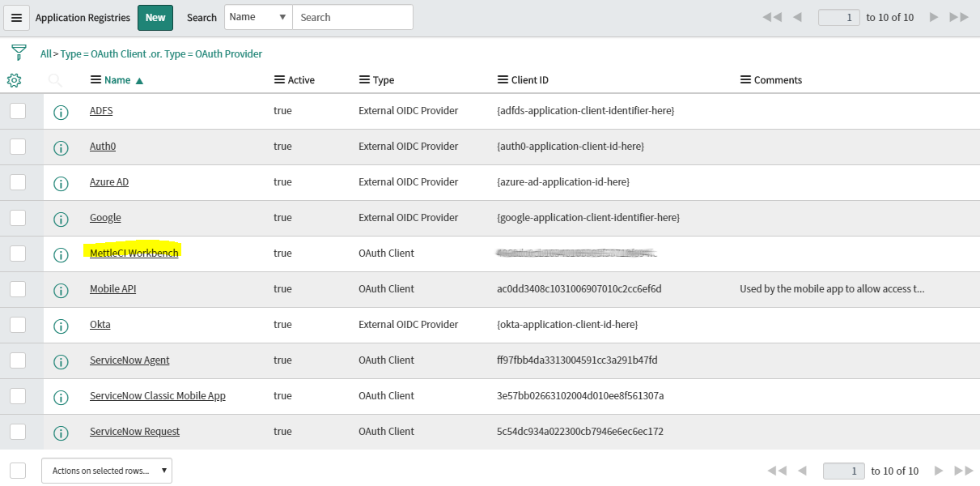Click the All breadcrumb filter
The width and height of the screenshot is (980, 486).
tap(45, 54)
